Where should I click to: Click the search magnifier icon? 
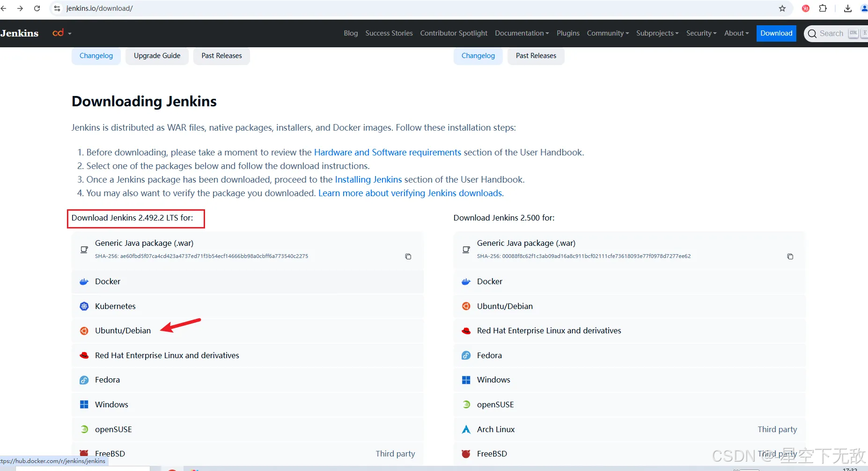click(812, 34)
